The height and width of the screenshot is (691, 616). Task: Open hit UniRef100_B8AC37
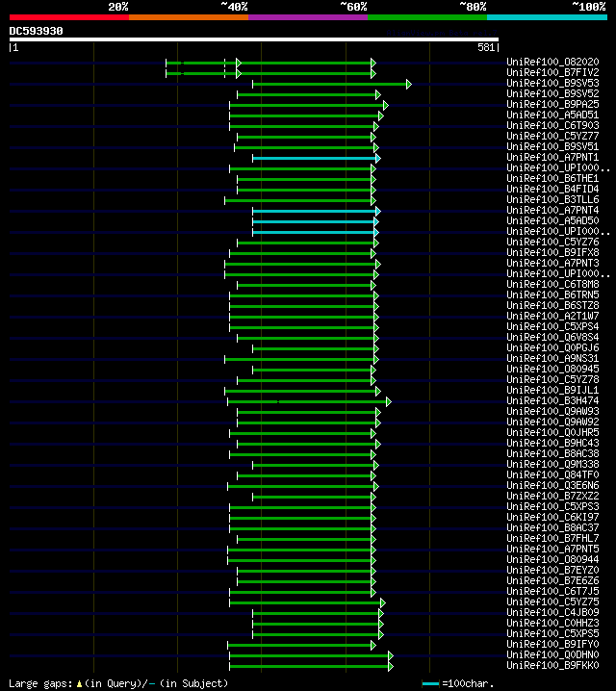point(552,527)
